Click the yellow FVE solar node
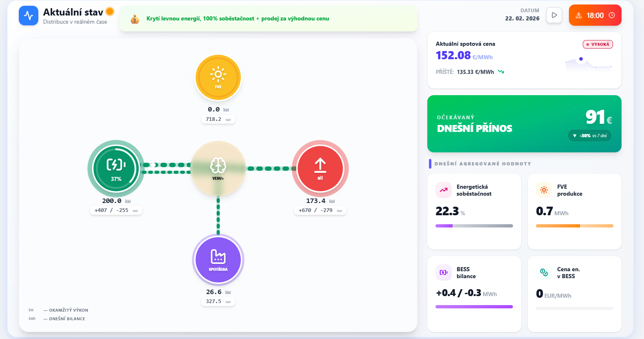Image resolution: width=644 pixels, height=339 pixels. pyautogui.click(x=218, y=77)
